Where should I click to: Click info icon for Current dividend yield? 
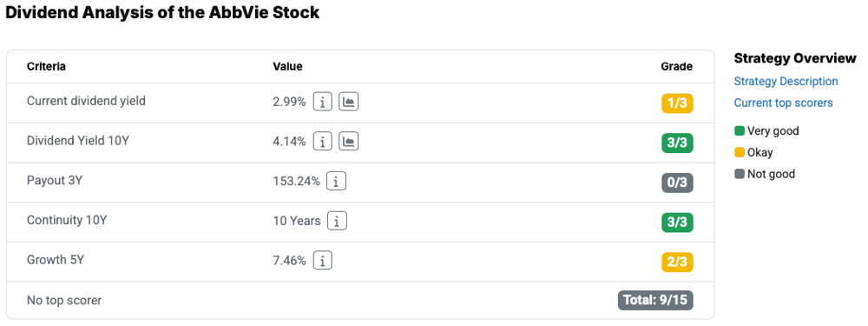click(x=323, y=102)
